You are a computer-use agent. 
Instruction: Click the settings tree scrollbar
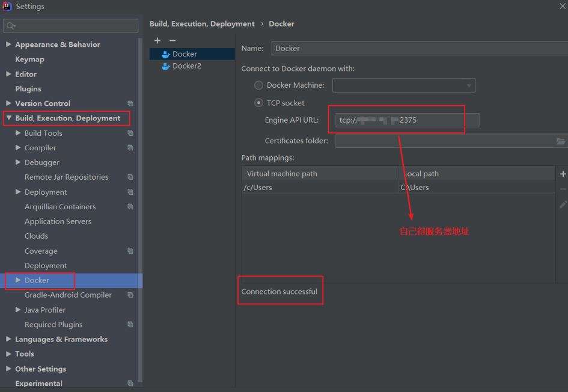140,210
